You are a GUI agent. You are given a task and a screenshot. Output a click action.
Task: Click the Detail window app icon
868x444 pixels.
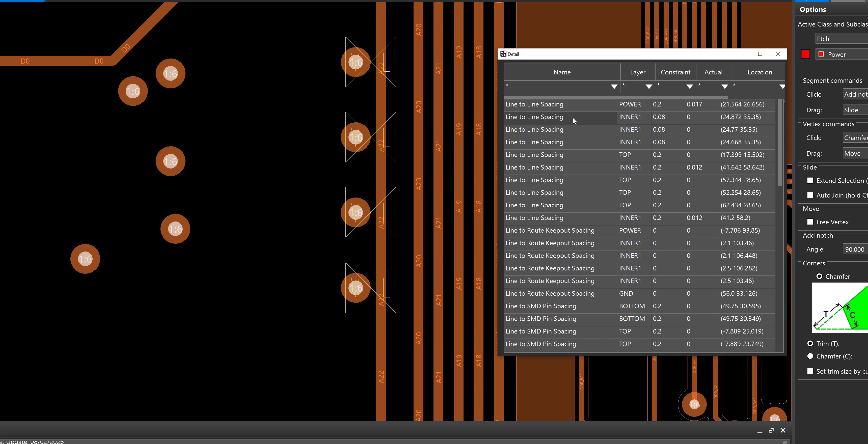(503, 54)
